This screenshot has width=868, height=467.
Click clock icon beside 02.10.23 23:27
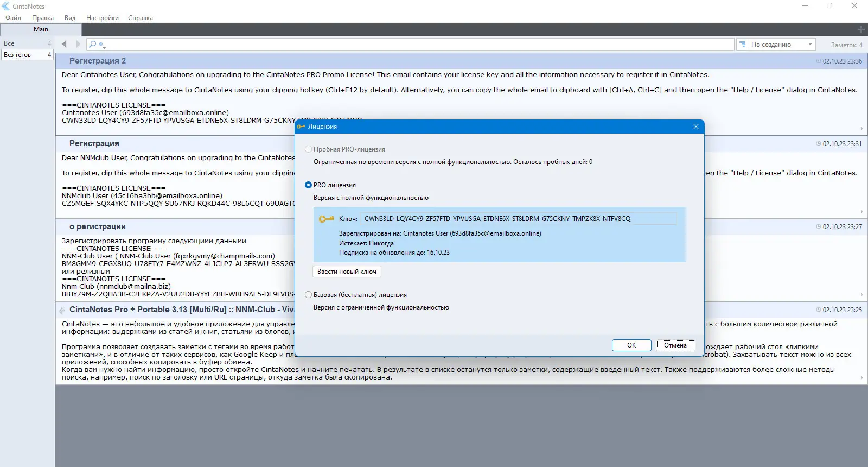click(819, 227)
